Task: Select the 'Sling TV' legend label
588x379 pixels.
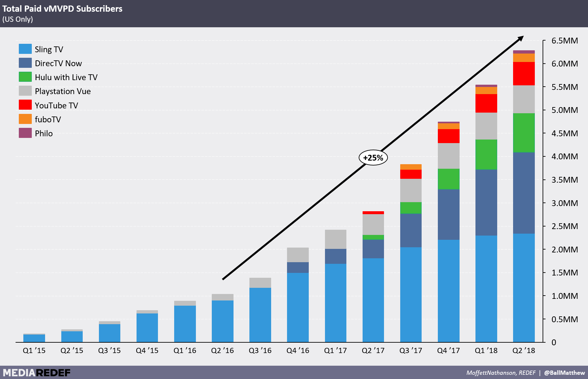Action: point(49,49)
